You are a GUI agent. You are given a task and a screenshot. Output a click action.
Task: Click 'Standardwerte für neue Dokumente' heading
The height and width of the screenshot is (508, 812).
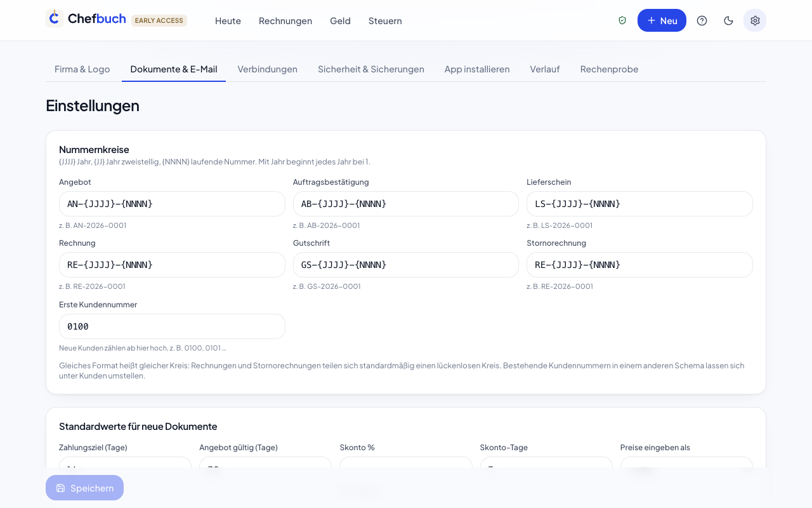tap(138, 426)
